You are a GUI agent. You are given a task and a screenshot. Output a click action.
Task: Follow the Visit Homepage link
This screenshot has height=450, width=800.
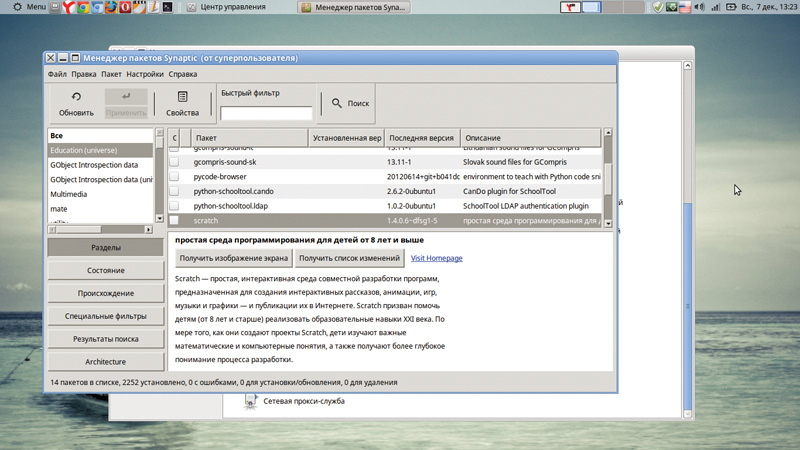[x=436, y=258]
